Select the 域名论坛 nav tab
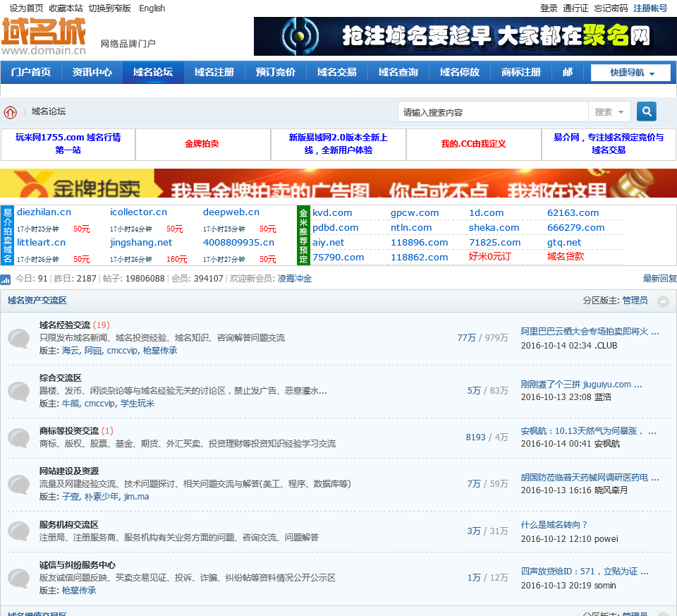Image resolution: width=677 pixels, height=616 pixels. coord(153,72)
